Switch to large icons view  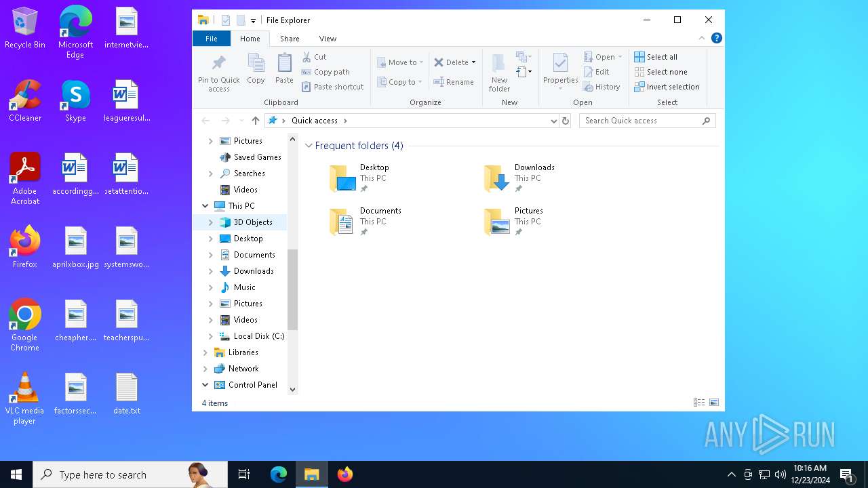click(714, 403)
